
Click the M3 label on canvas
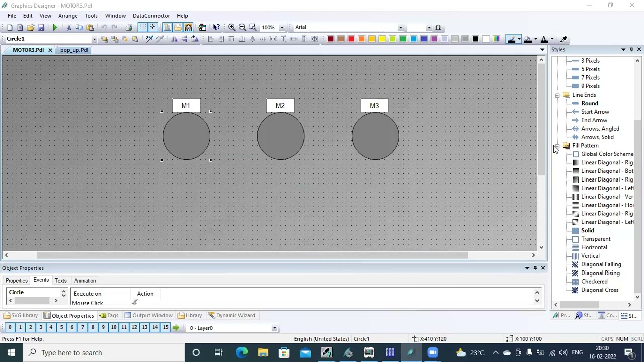coord(374,106)
